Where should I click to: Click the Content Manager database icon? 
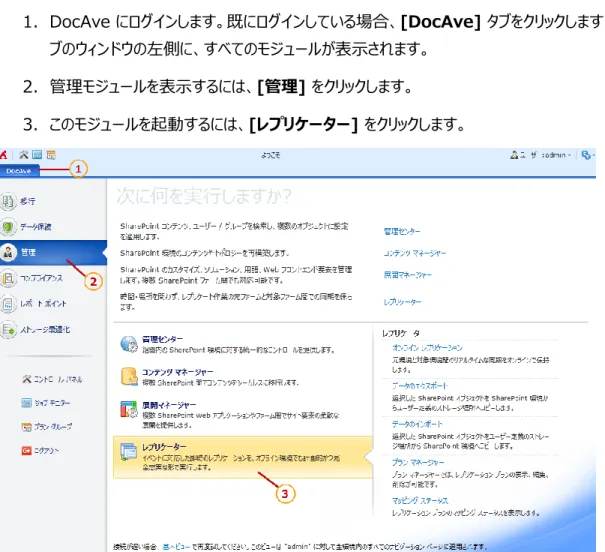[x=128, y=376]
